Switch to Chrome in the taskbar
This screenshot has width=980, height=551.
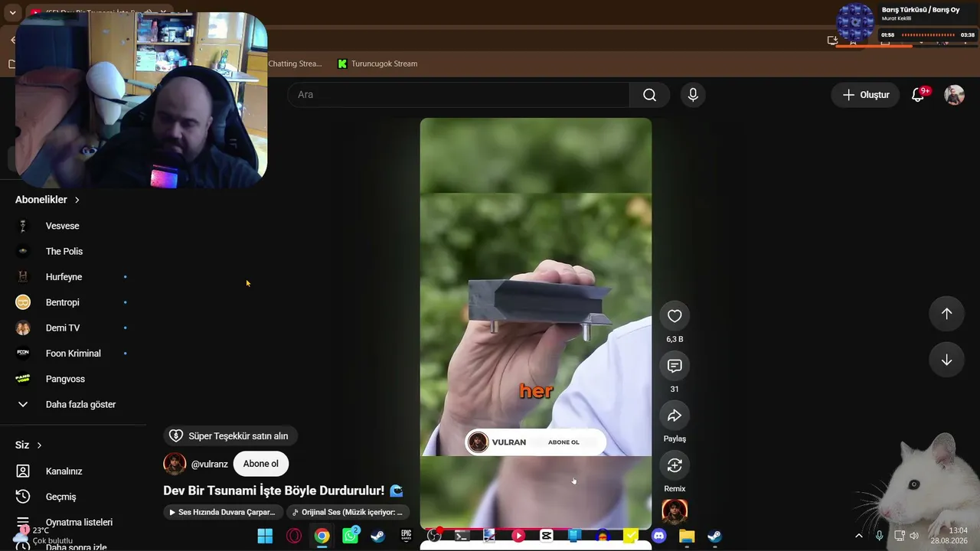click(x=322, y=536)
